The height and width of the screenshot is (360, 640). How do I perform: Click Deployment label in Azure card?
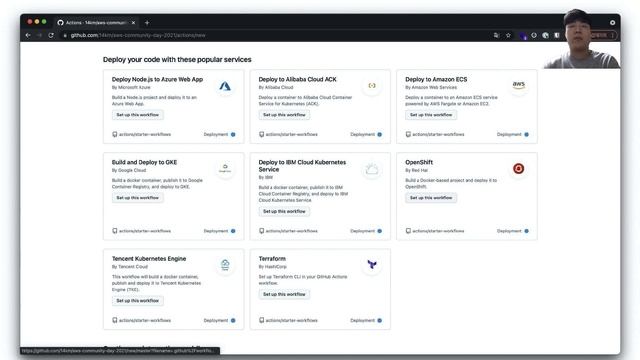pos(216,134)
